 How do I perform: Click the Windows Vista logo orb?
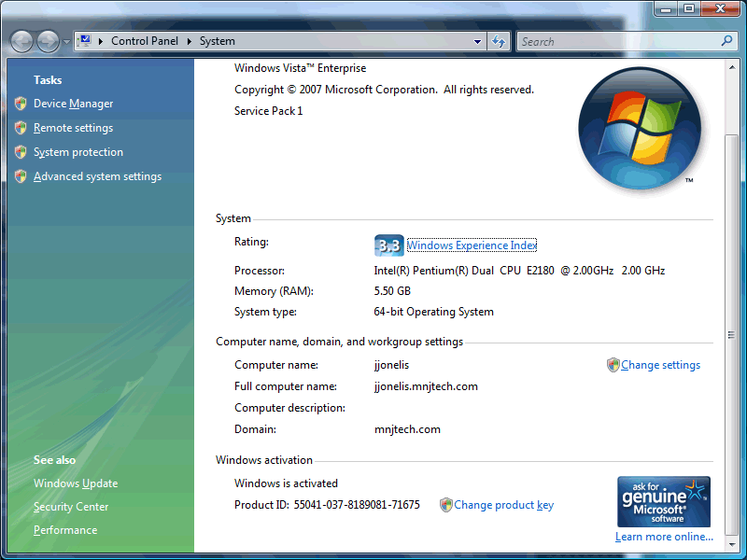click(640, 128)
